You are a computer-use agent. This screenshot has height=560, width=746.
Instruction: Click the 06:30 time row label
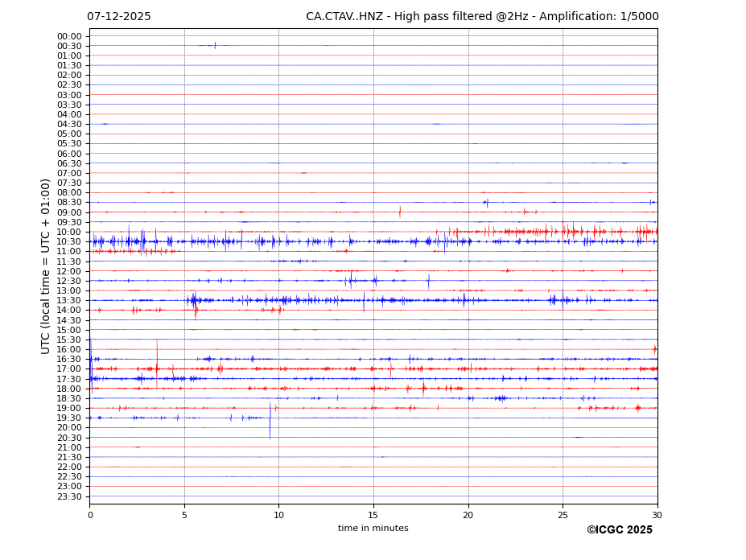[x=68, y=163]
